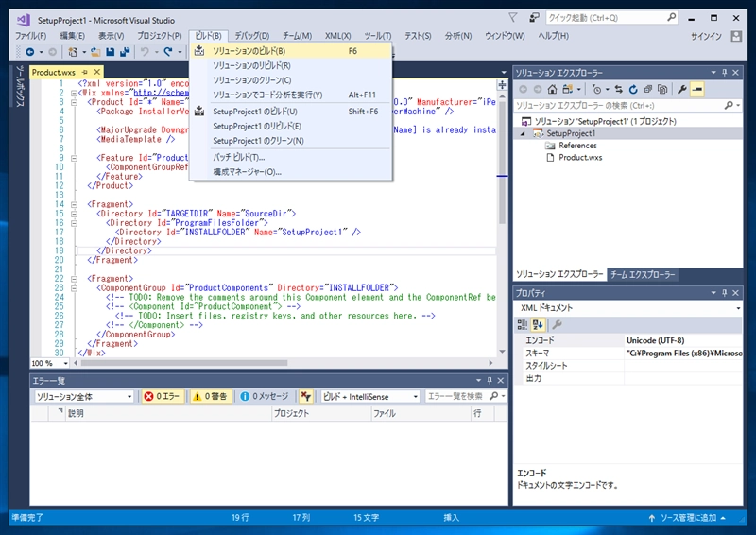This screenshot has width=756, height=535.
Task: Click the Redo arrow toolbar icon
Action: [168, 52]
